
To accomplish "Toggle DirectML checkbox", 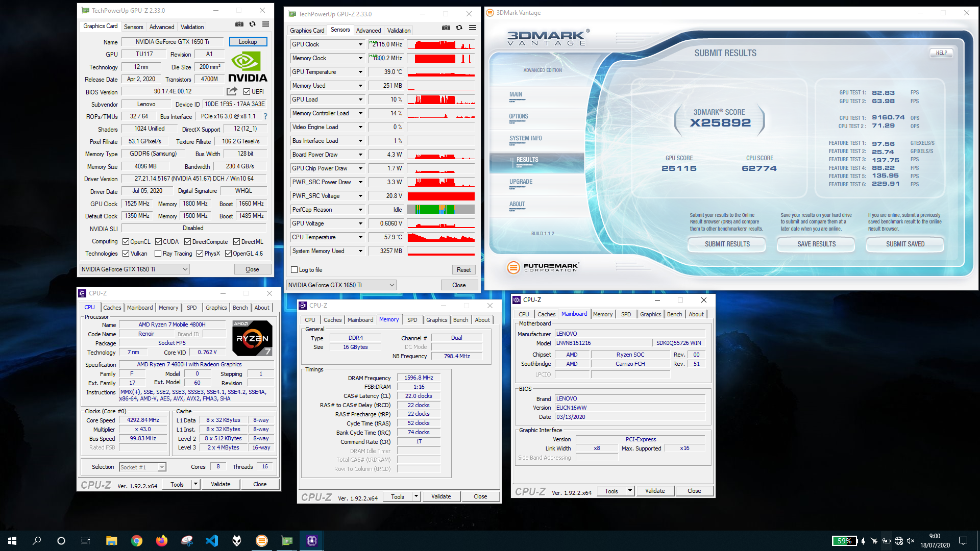I will point(236,242).
